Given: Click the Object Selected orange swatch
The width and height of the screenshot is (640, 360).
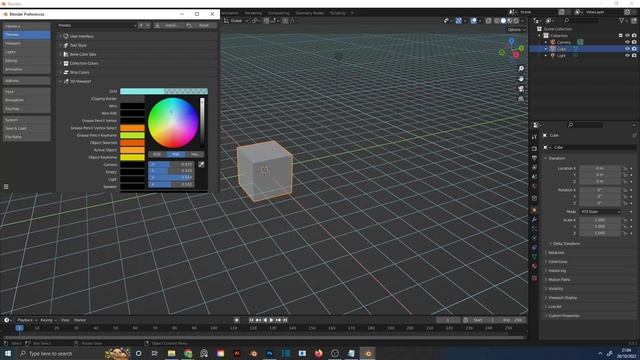Looking at the screenshot, I should pos(132,142).
